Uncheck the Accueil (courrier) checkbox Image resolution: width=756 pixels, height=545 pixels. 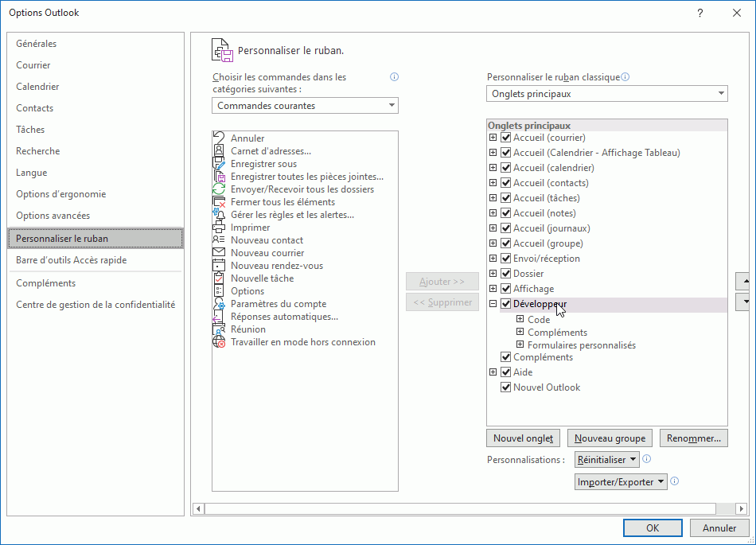click(x=506, y=138)
